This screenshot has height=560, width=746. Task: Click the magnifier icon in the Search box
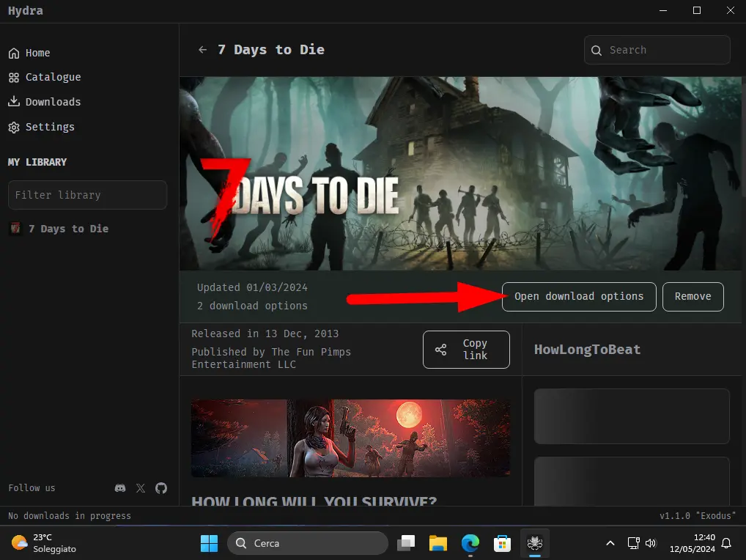click(x=596, y=51)
